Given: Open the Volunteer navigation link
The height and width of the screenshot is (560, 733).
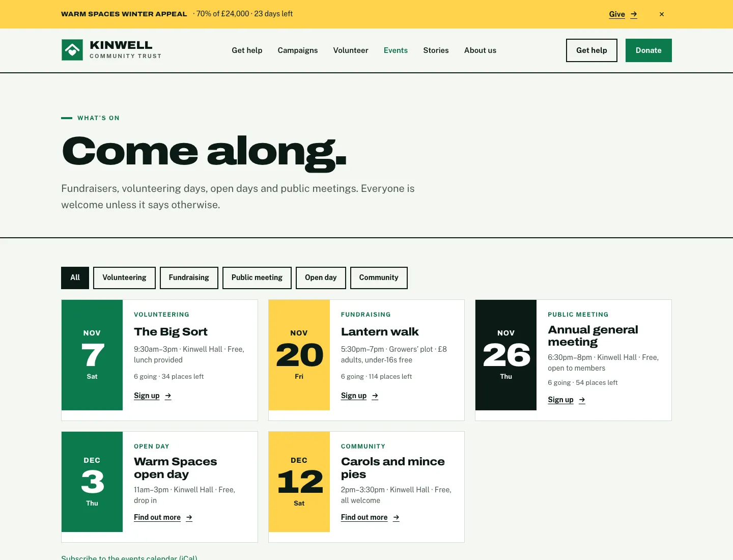Looking at the screenshot, I should tap(351, 50).
